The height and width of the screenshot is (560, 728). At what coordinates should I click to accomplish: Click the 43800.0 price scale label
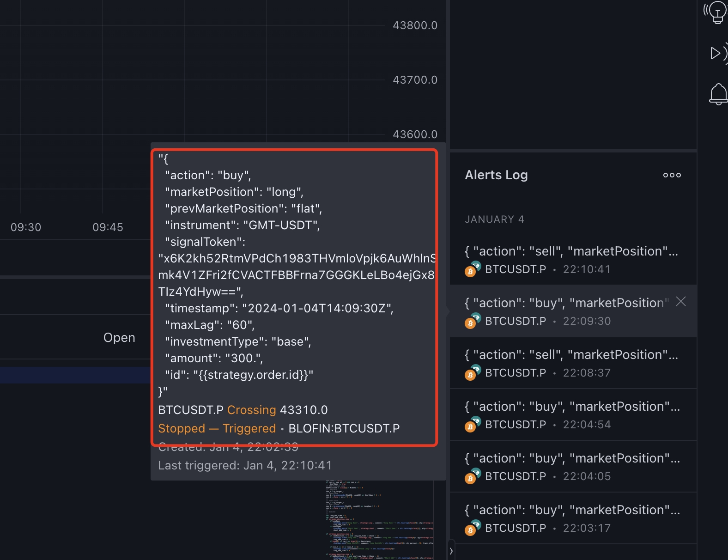click(415, 25)
